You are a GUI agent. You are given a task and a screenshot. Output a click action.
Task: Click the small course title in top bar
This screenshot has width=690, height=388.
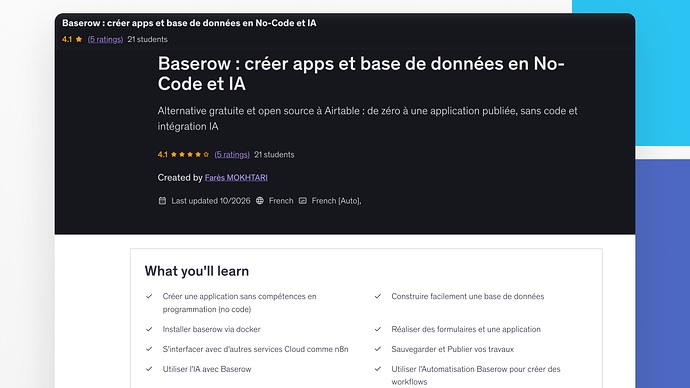click(189, 23)
